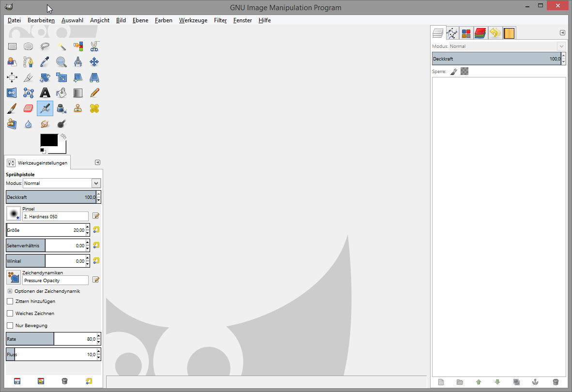
Task: Click the black foreground color swatch
Action: click(48, 140)
